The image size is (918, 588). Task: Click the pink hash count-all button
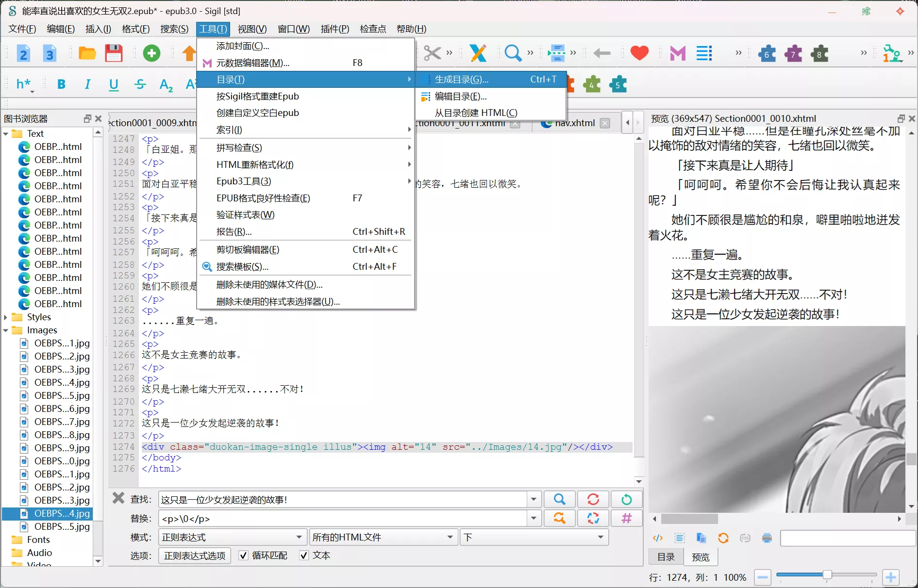pos(626,518)
